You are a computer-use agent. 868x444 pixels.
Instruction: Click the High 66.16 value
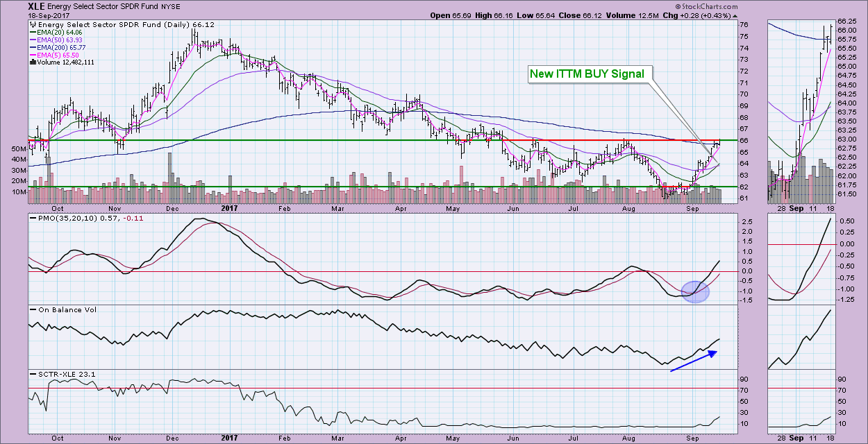502,15
